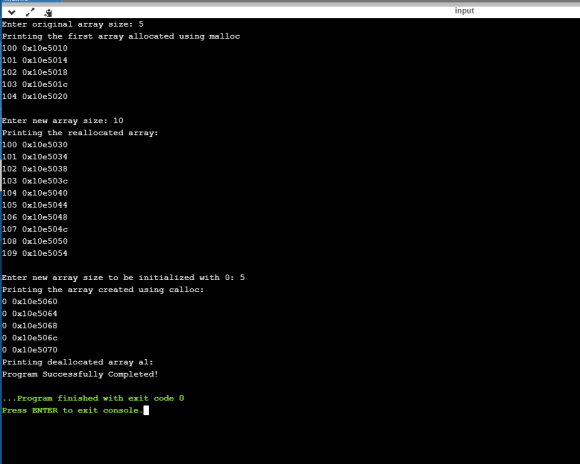Click the 'Enter new array size: 10' line

[x=63, y=121]
